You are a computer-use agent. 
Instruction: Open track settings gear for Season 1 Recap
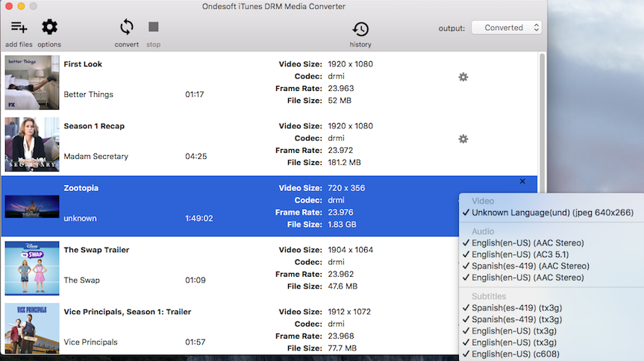click(463, 139)
